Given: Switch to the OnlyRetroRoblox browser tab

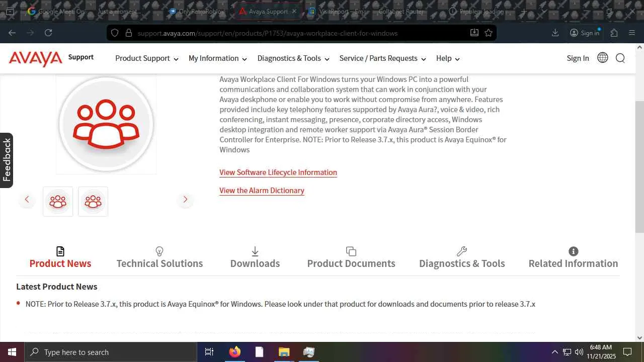Looking at the screenshot, I should click(197, 11).
